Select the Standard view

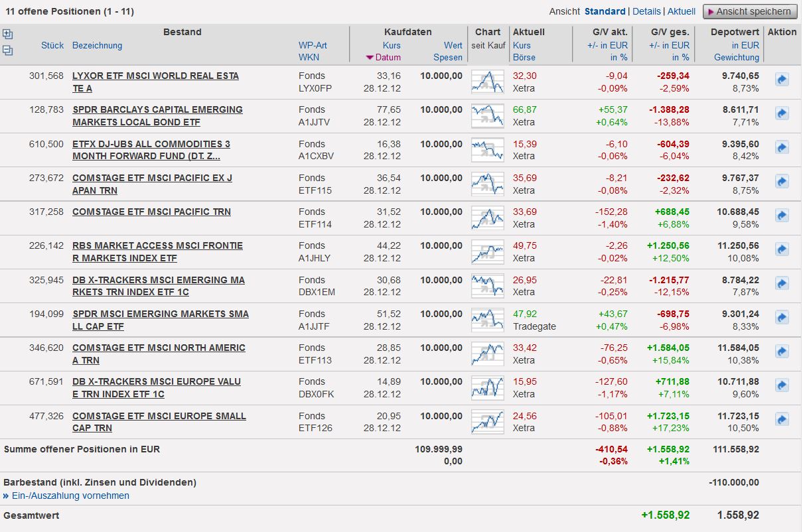pos(605,11)
